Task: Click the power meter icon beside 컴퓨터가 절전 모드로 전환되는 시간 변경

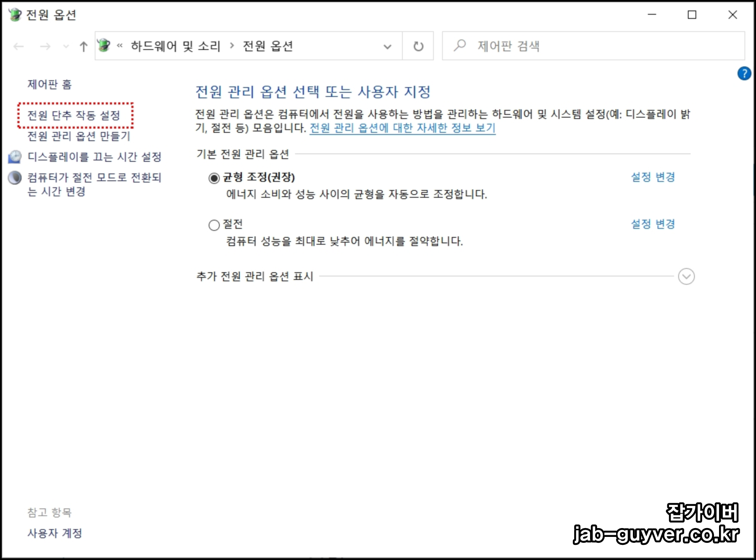Action: tap(15, 178)
